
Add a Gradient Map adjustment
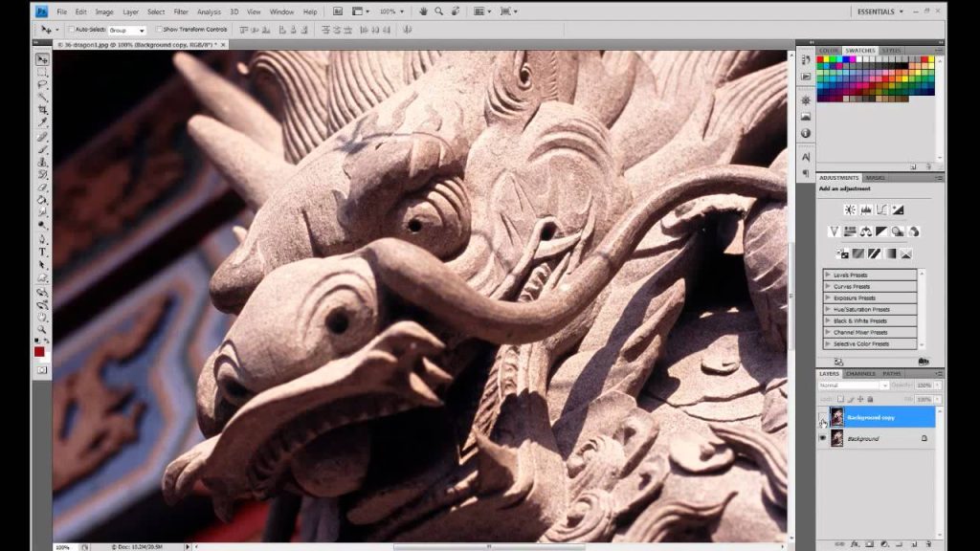890,253
